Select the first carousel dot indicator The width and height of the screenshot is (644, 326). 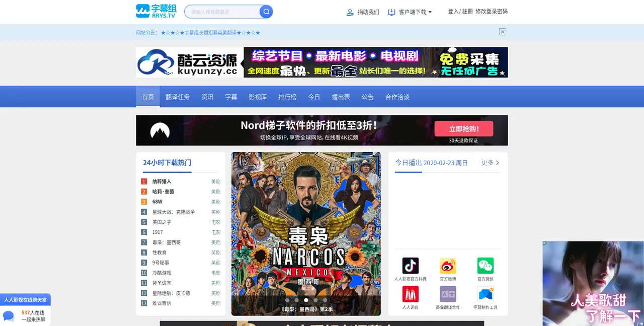coord(287,300)
